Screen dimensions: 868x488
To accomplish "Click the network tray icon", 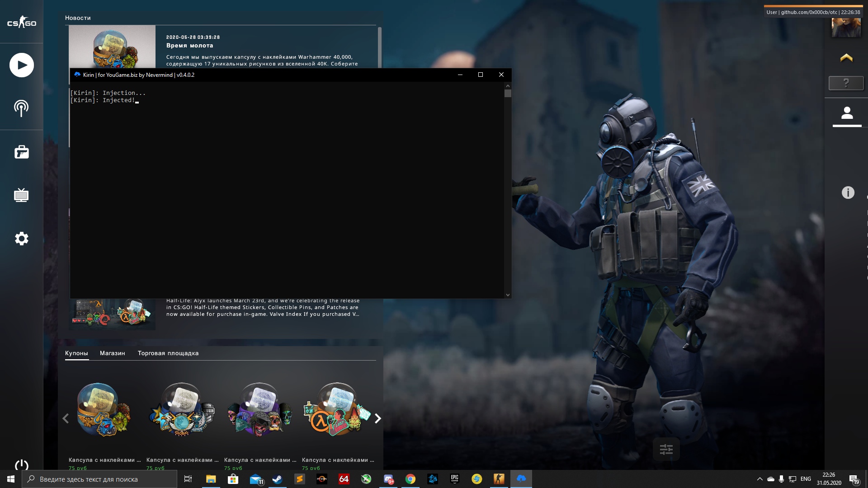I will tap(793, 479).
